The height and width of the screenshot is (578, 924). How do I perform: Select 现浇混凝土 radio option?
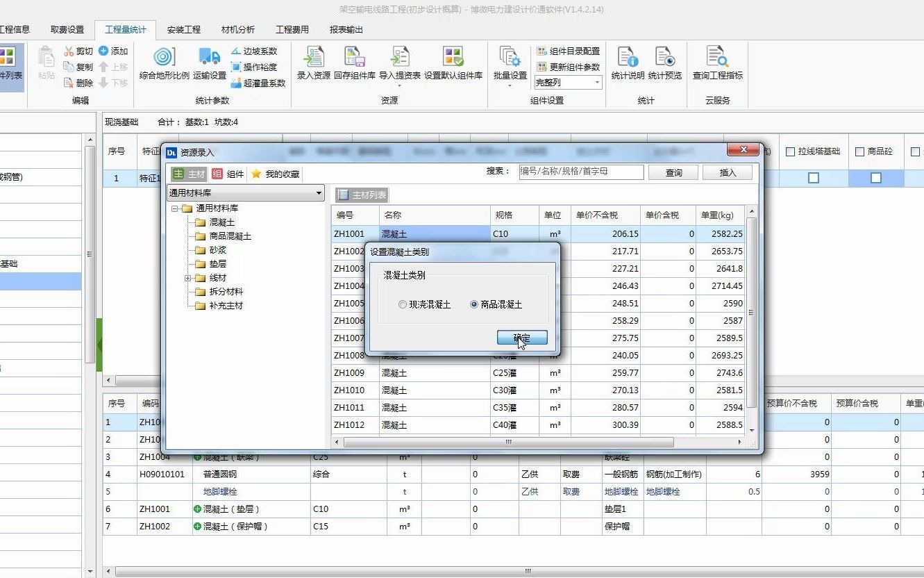tap(403, 304)
